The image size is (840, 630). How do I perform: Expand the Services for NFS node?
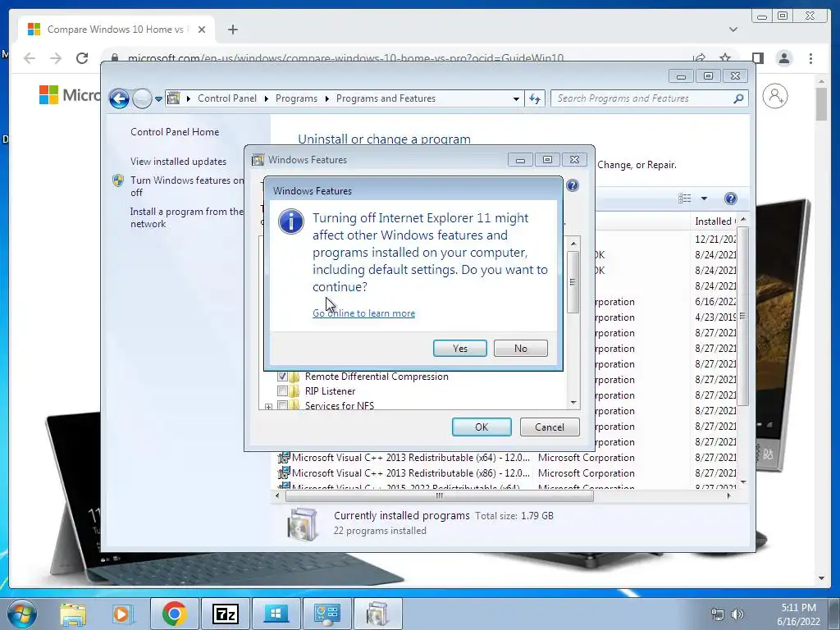(x=268, y=407)
